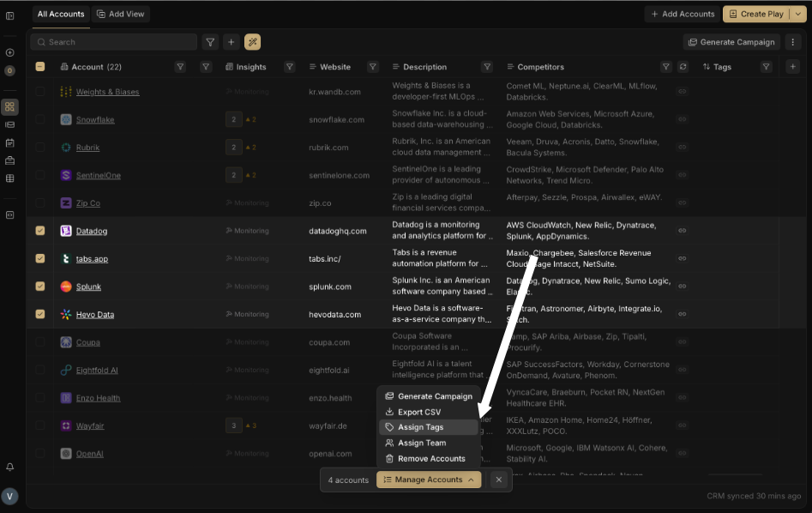Click the Add Accounts button
This screenshot has height=513, width=812.
coord(683,14)
